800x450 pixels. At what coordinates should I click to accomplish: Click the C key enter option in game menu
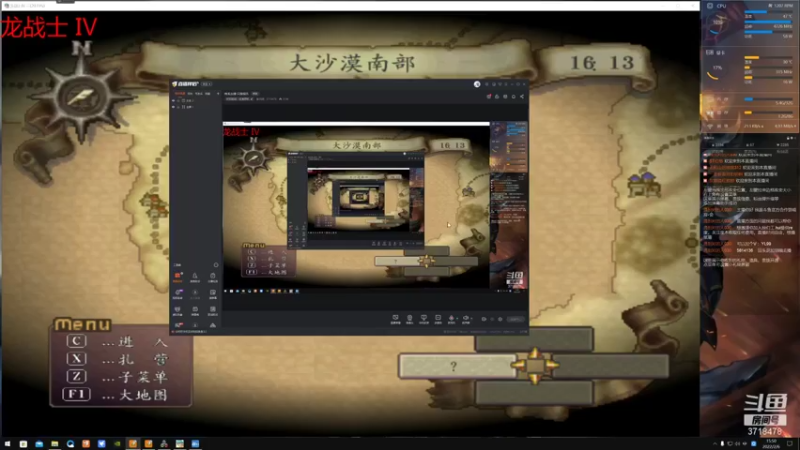(117, 341)
